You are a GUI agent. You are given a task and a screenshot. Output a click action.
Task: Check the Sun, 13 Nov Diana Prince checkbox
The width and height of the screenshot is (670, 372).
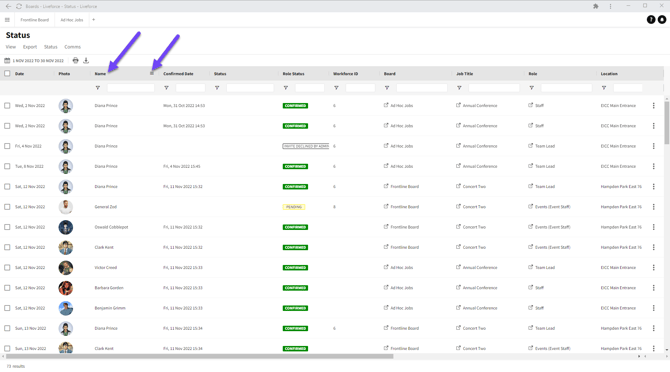click(7, 328)
